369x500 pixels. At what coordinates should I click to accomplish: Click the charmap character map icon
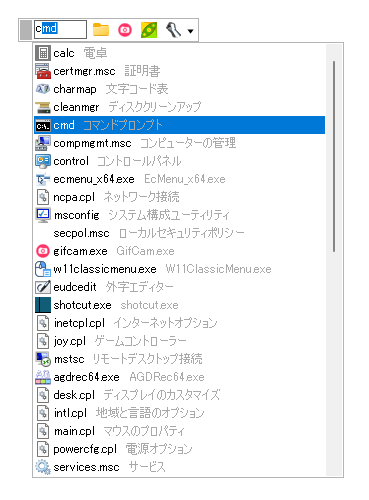click(43, 89)
